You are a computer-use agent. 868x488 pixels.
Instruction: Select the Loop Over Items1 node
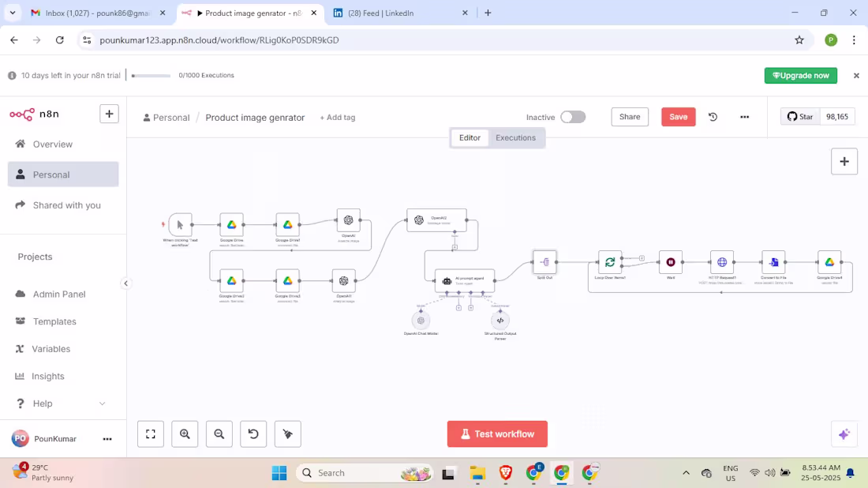610,261
